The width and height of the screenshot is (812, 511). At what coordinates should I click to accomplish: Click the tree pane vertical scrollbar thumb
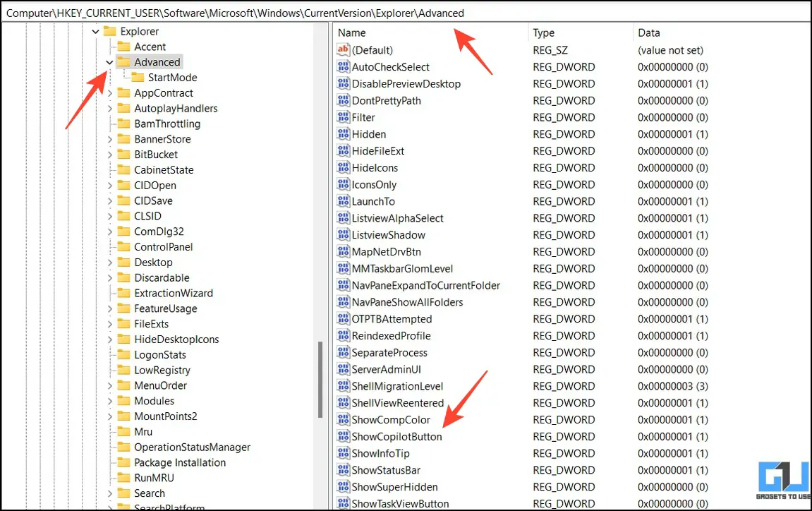click(320, 379)
